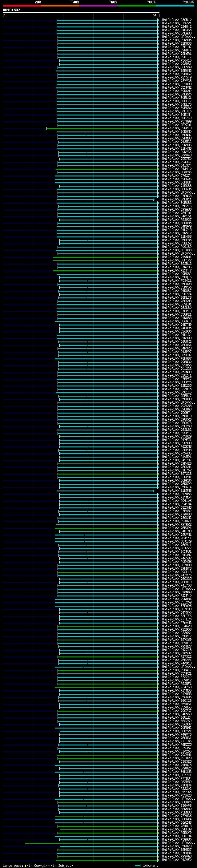Select hit label UniRef100_A6ZR59
The width and height of the screenshot is (197, 868).
176,782
